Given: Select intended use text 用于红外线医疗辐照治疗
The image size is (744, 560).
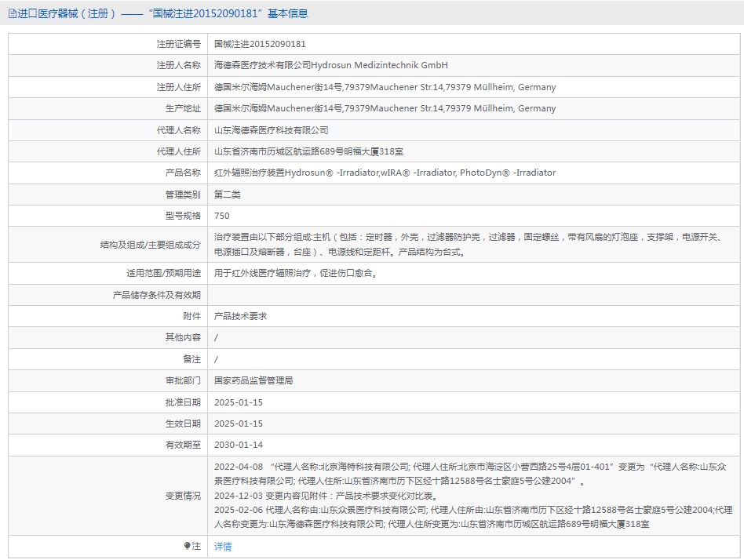Looking at the screenshot, I should (295, 273).
